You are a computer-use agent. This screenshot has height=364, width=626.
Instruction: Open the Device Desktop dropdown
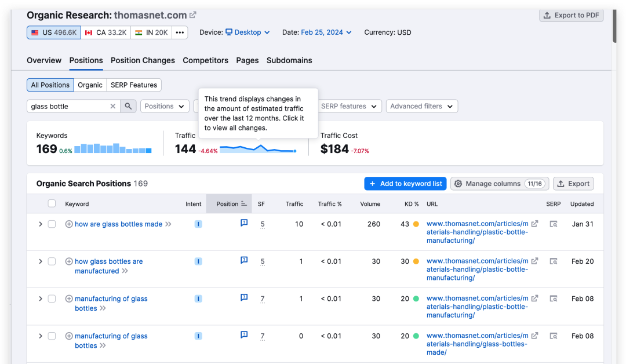pos(248,32)
